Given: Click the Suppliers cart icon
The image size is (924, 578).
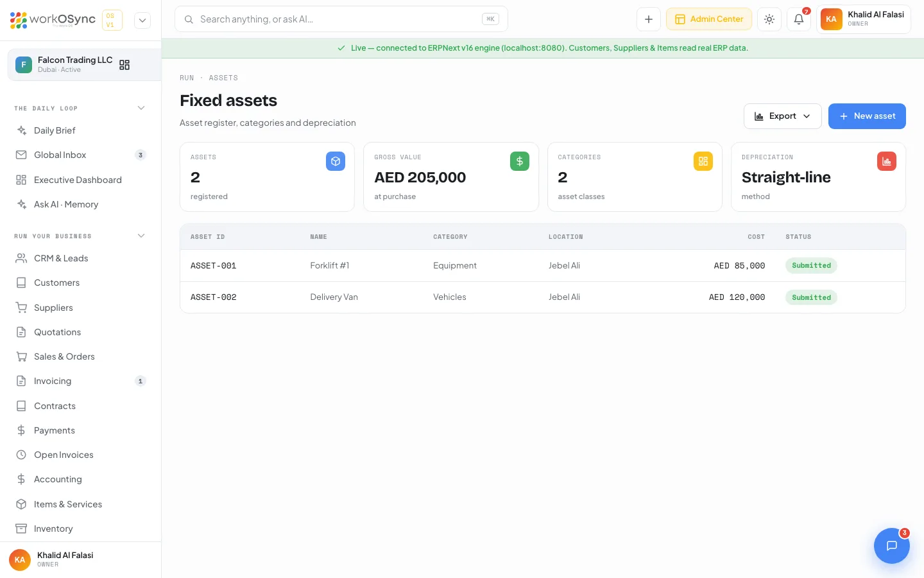Looking at the screenshot, I should pyautogui.click(x=21, y=308).
